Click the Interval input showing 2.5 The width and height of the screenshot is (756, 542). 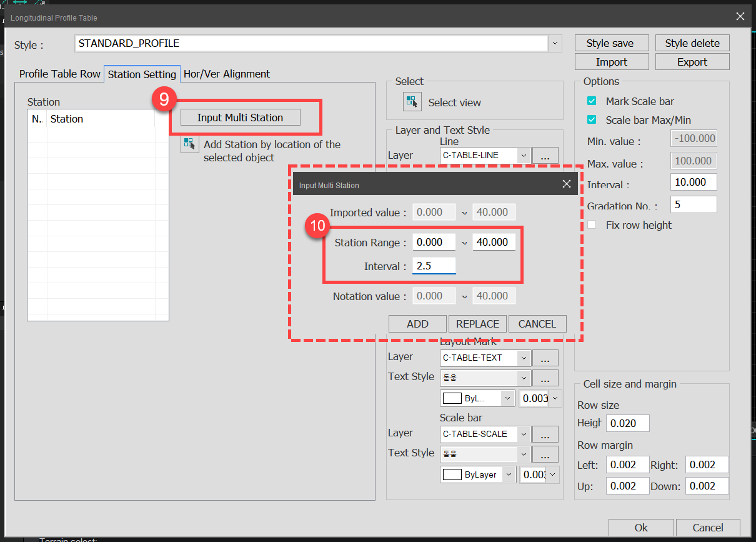point(434,265)
